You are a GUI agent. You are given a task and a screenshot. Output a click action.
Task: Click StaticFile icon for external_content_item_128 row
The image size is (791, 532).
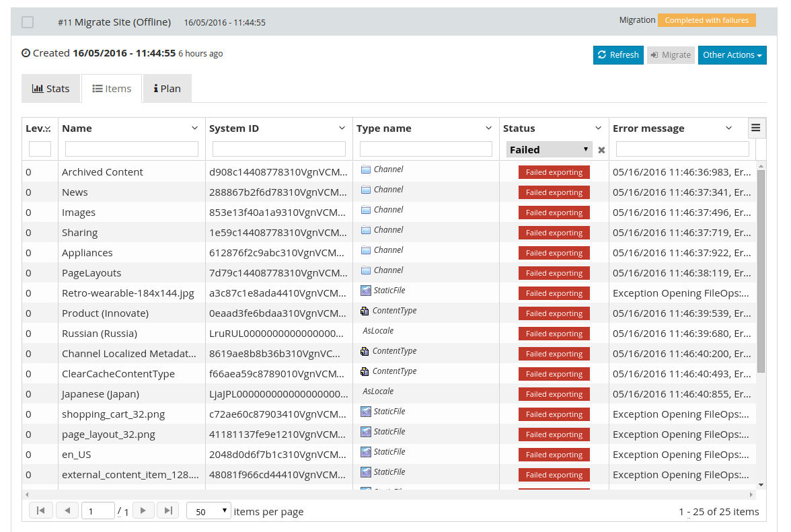coord(366,472)
